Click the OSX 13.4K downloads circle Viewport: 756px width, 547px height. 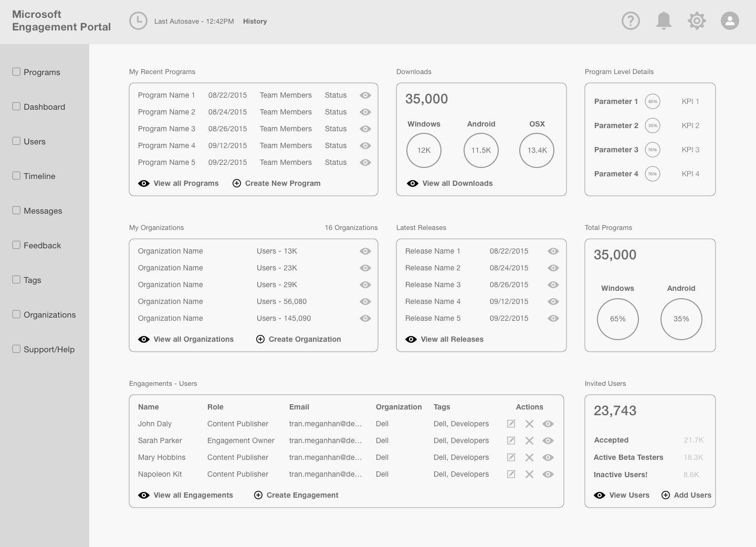point(537,150)
